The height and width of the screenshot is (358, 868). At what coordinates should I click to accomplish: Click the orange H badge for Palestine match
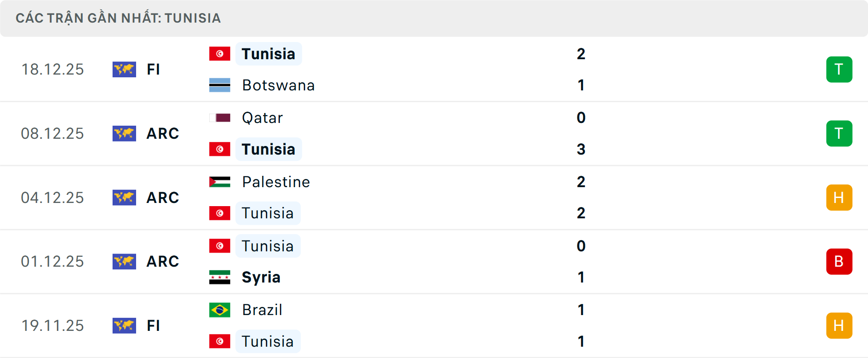point(839,198)
